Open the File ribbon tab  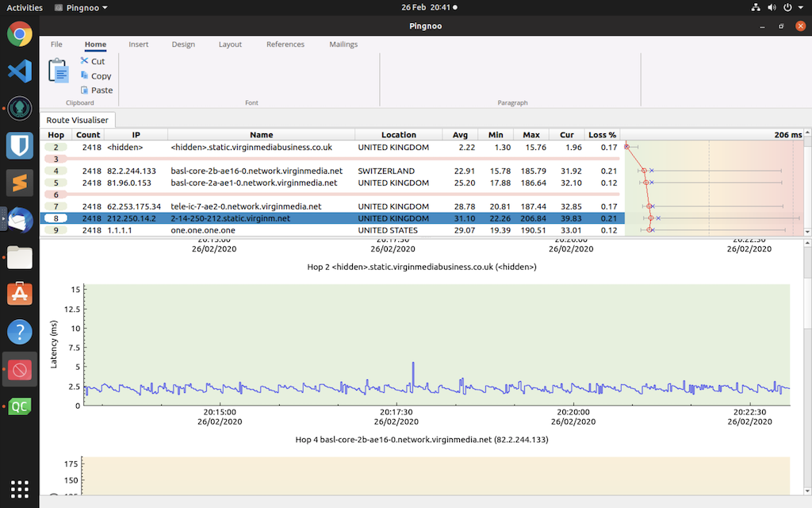(56, 44)
